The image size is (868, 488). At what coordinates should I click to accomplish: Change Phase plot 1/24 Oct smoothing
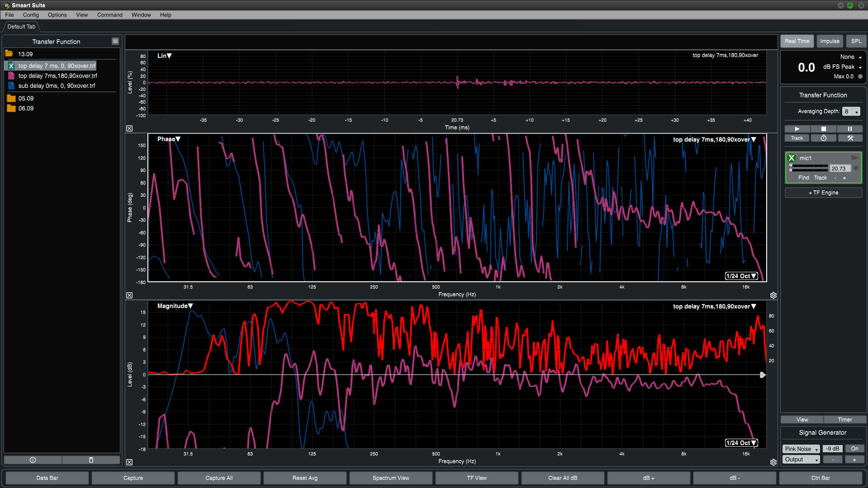tap(741, 276)
